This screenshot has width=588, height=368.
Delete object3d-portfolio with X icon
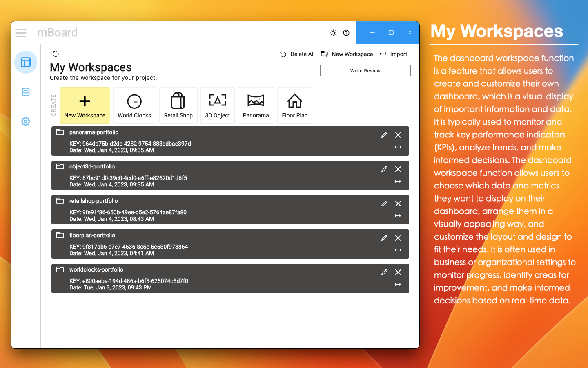pos(398,169)
